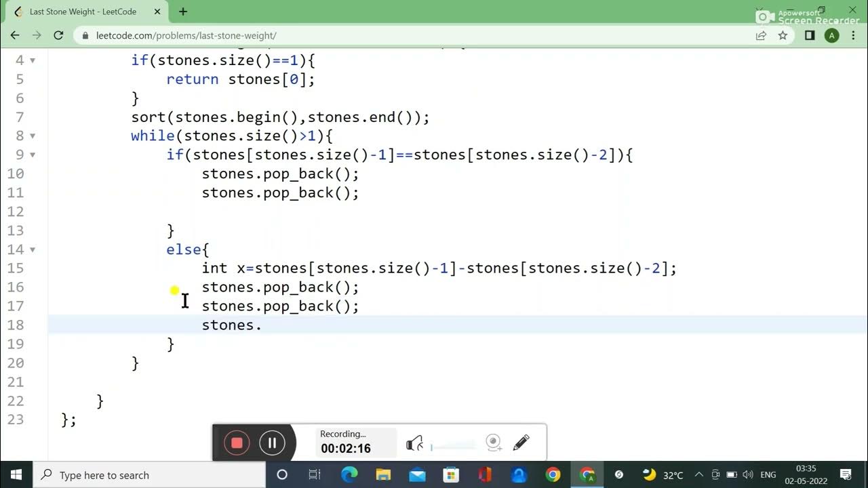Image resolution: width=868 pixels, height=488 pixels.
Task: Mute the recorder audio speaker icon
Action: pyautogui.click(x=414, y=444)
